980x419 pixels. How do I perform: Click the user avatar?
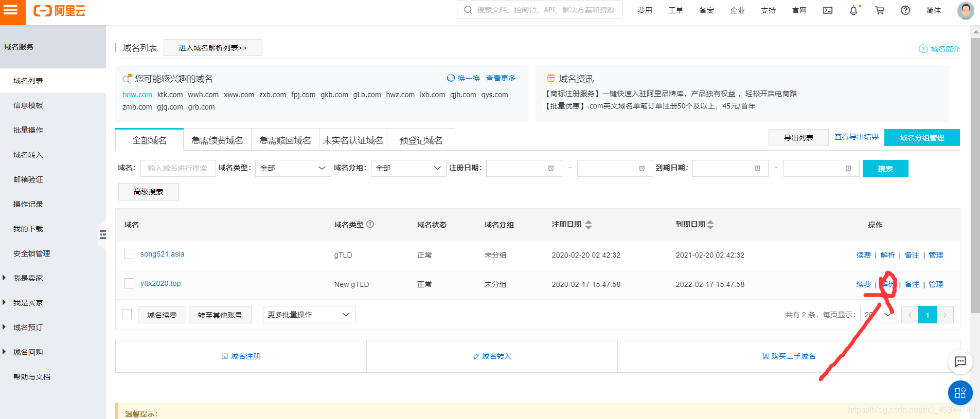click(x=966, y=10)
